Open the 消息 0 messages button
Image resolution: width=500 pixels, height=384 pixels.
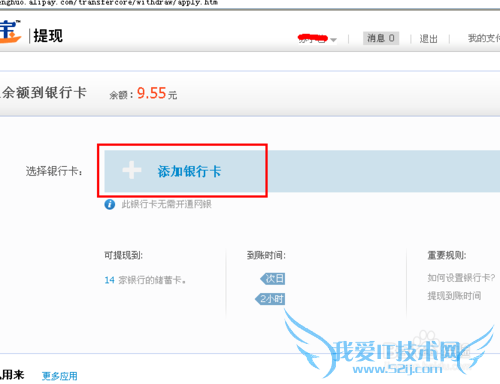(x=381, y=38)
